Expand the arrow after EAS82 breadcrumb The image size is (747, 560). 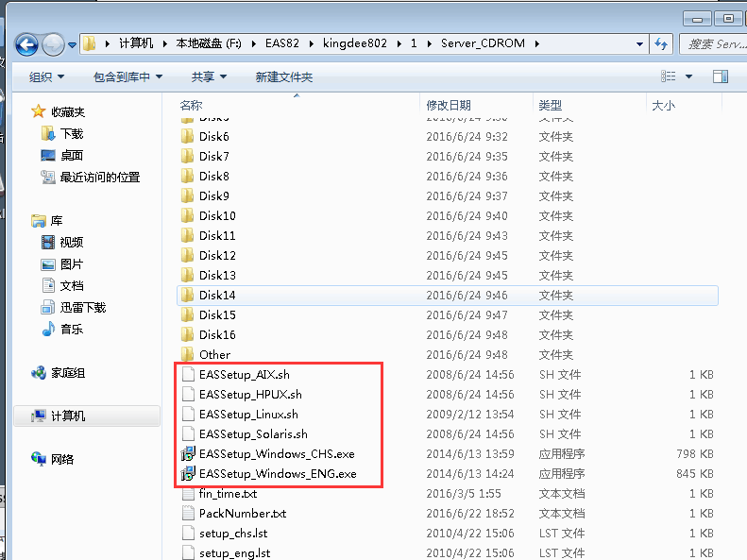[311, 43]
